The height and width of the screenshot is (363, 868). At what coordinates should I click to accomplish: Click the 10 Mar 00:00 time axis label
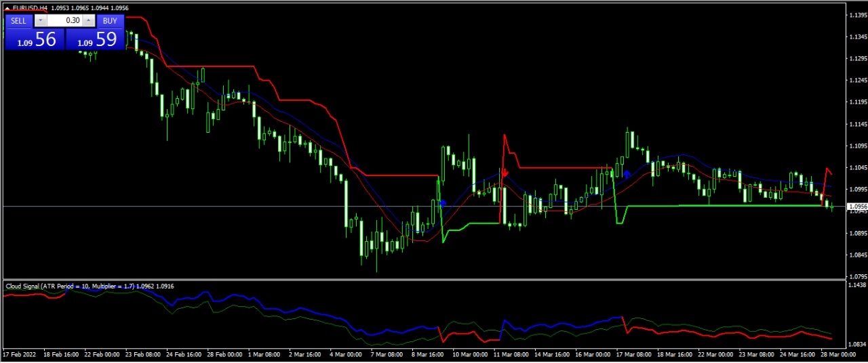click(x=469, y=355)
